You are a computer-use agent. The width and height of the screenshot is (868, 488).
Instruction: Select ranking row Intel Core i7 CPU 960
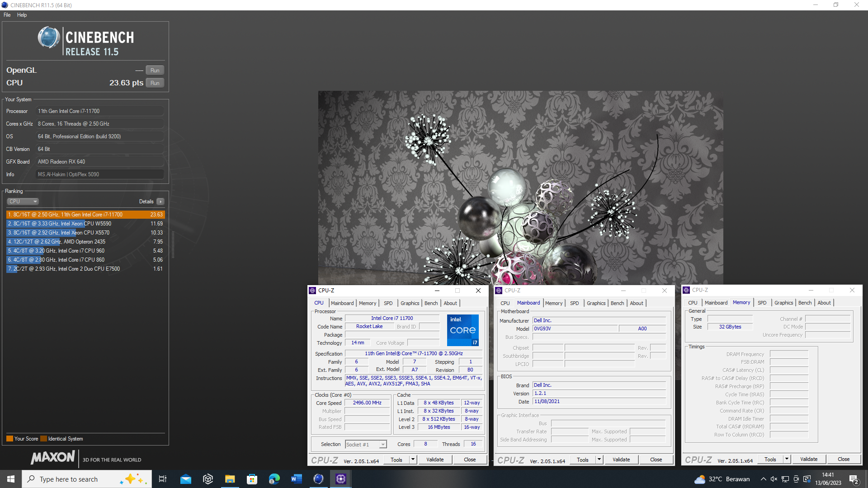[x=85, y=251]
